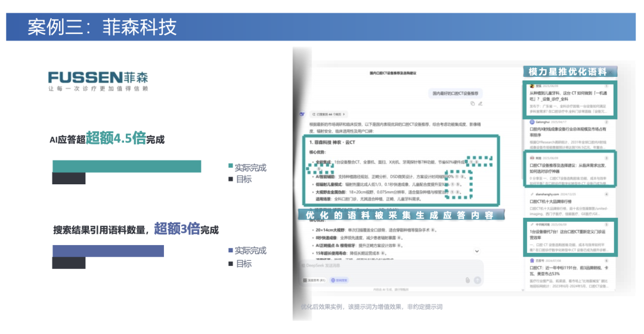Click the teal 实际完成 legend entry
The height and width of the screenshot is (334, 644).
[247, 168]
